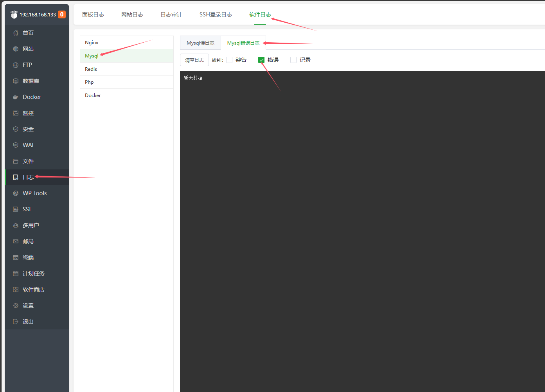Click the Docker whale icon in sidebar
The height and width of the screenshot is (392, 545).
click(16, 97)
